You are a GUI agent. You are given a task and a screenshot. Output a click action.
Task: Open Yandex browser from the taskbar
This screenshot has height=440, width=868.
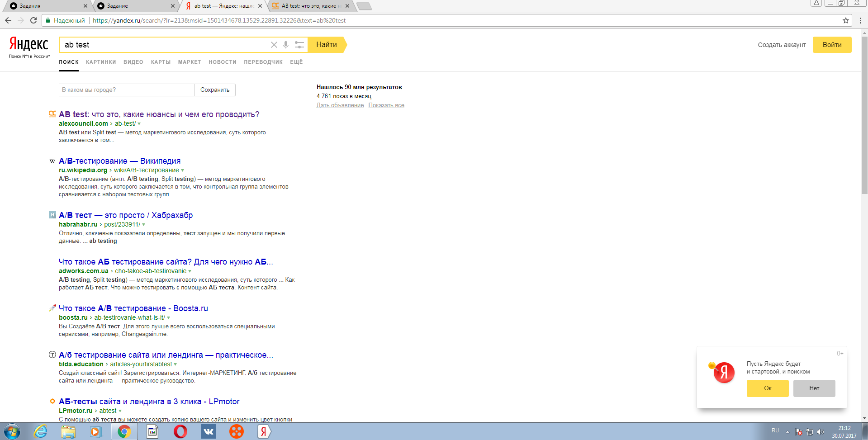[x=264, y=431]
